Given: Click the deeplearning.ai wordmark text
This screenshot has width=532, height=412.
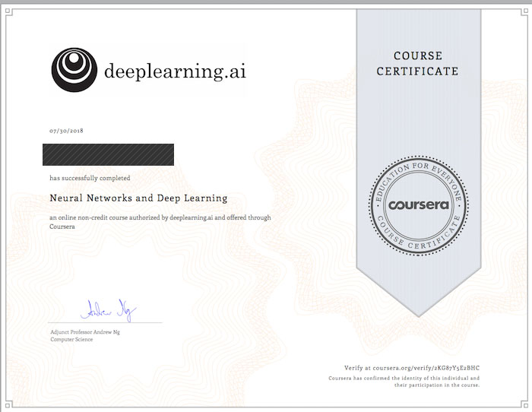Looking at the screenshot, I should tap(175, 71).
